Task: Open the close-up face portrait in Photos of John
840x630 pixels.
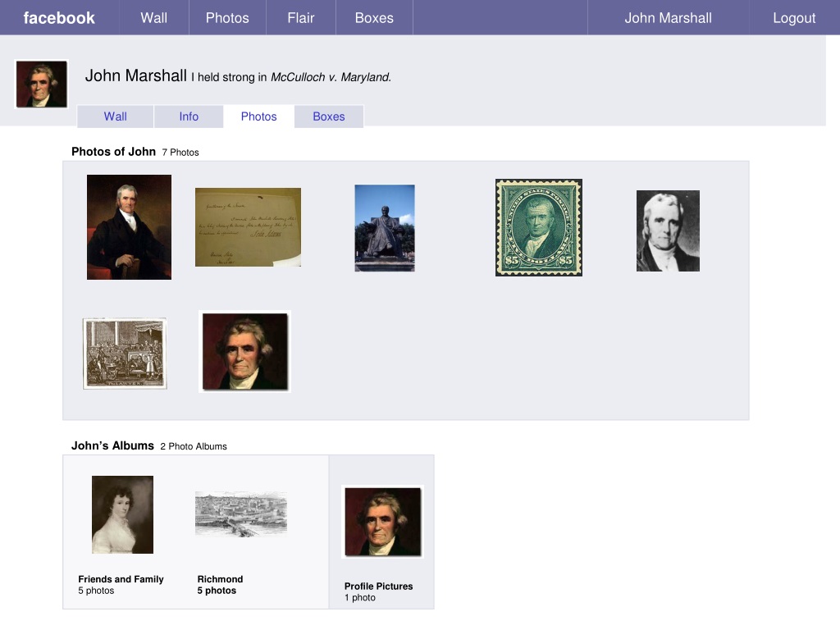Action: [244, 351]
